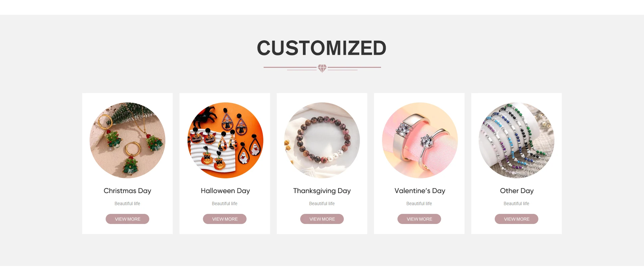Click View More under Halloween Day

click(x=225, y=219)
